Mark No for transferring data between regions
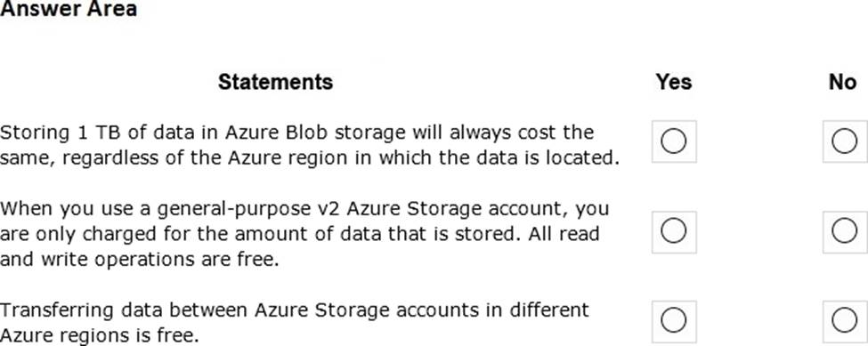Image resolution: width=868 pixels, height=346 pixels. (844, 321)
